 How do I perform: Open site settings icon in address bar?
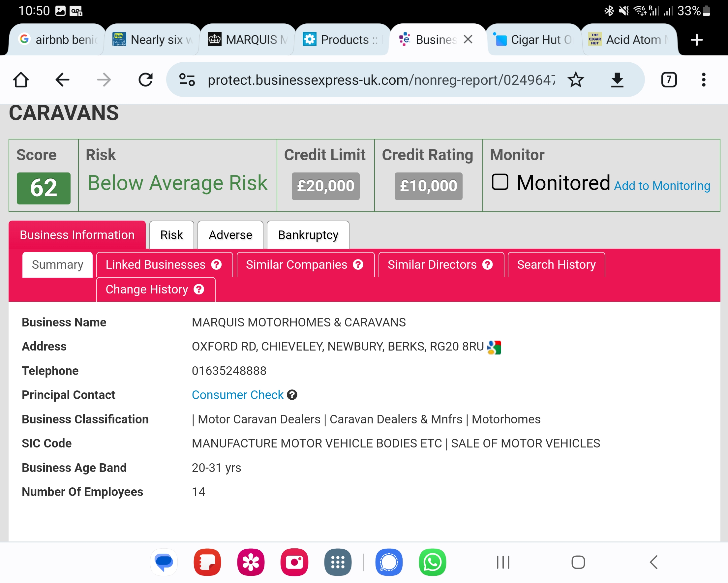click(x=187, y=80)
